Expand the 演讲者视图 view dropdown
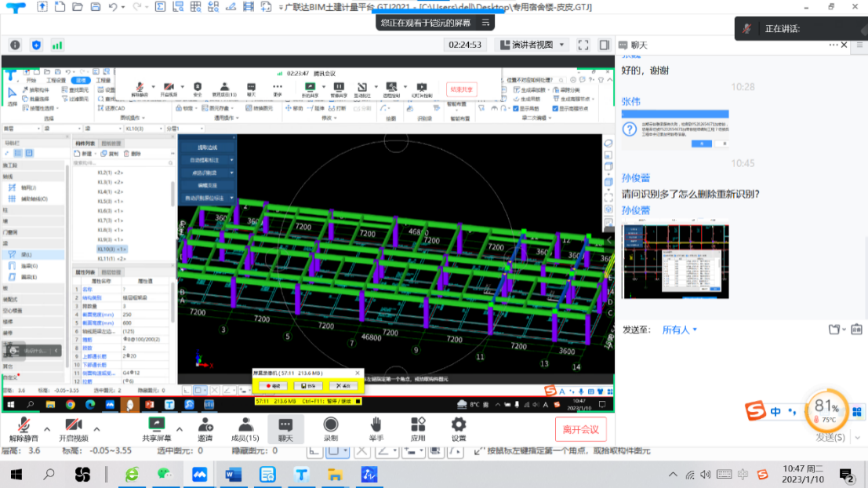The height and width of the screenshot is (488, 868). 532,45
